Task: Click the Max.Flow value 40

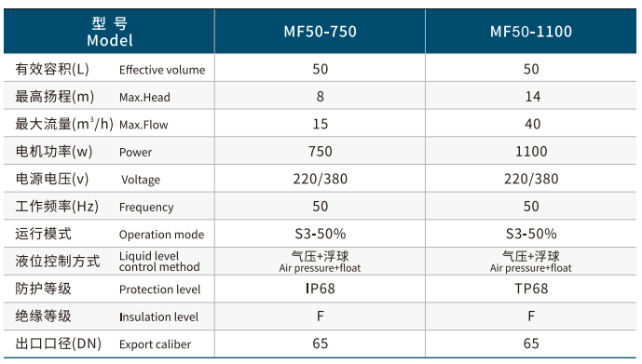Action: coord(532,124)
